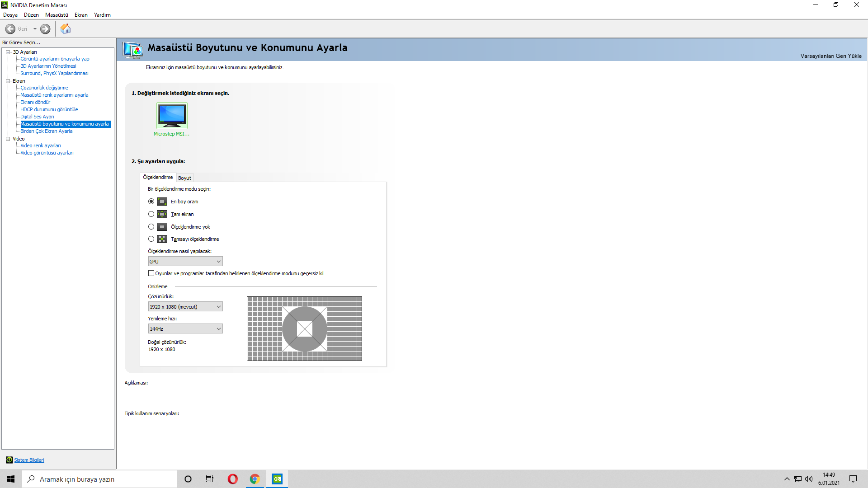This screenshot has height=488, width=868.
Task: Open the Masaüstü menu
Action: 57,15
